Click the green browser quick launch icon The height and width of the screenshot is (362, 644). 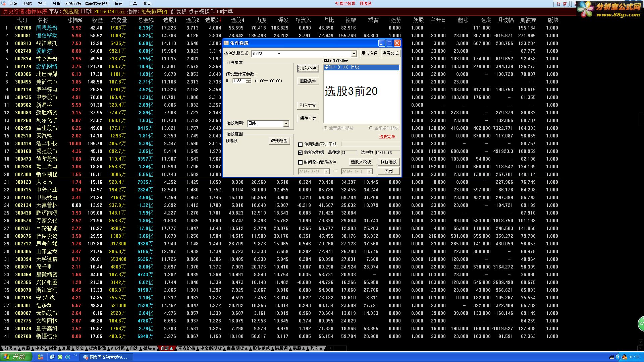point(60,357)
